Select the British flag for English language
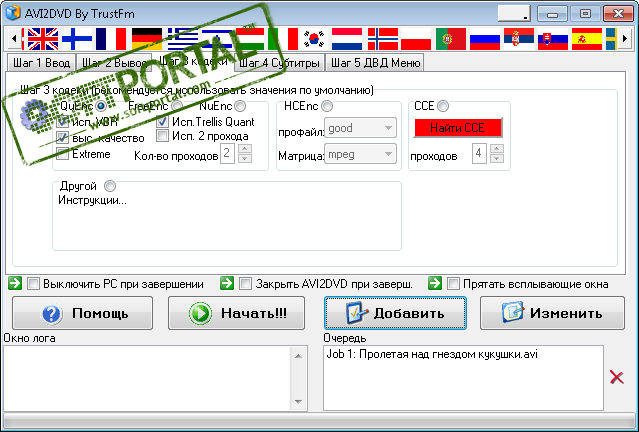The width and height of the screenshot is (639, 432). pyautogui.click(x=42, y=39)
